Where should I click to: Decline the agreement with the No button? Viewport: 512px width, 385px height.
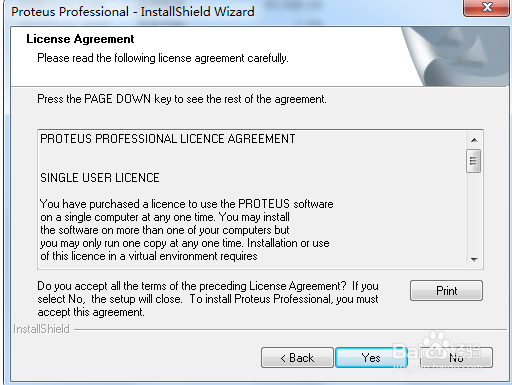[x=456, y=358]
